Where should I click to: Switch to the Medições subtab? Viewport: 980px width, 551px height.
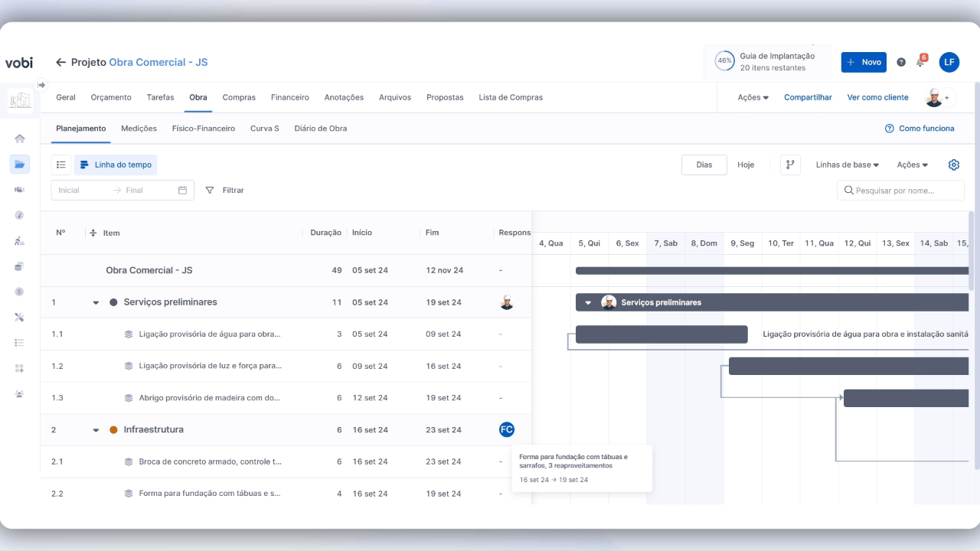139,129
